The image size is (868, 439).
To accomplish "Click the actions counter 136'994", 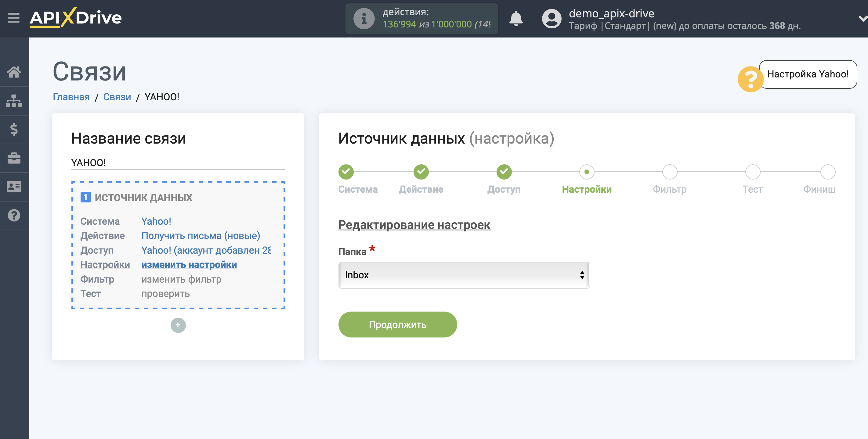I will tap(399, 24).
